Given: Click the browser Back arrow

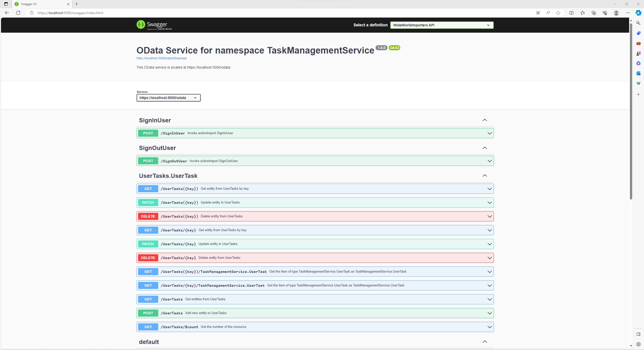Looking at the screenshot, I should click(7, 13).
